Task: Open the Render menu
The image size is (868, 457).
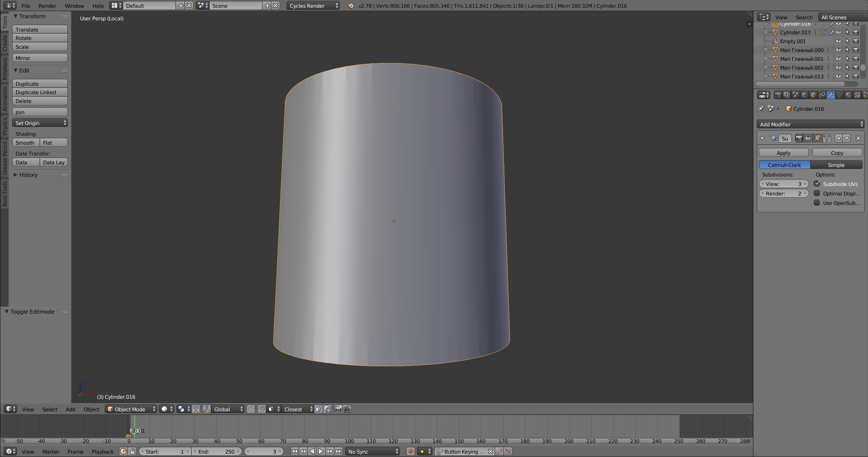Action: [47, 6]
